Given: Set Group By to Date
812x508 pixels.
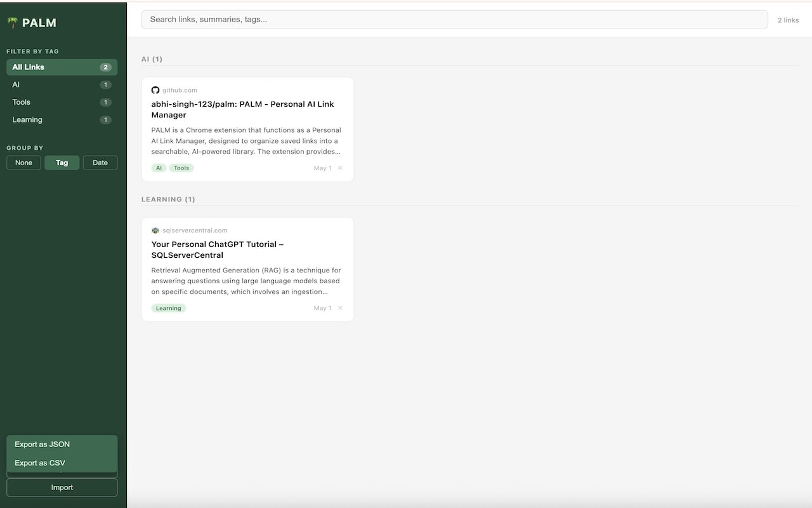Looking at the screenshot, I should click(x=100, y=163).
